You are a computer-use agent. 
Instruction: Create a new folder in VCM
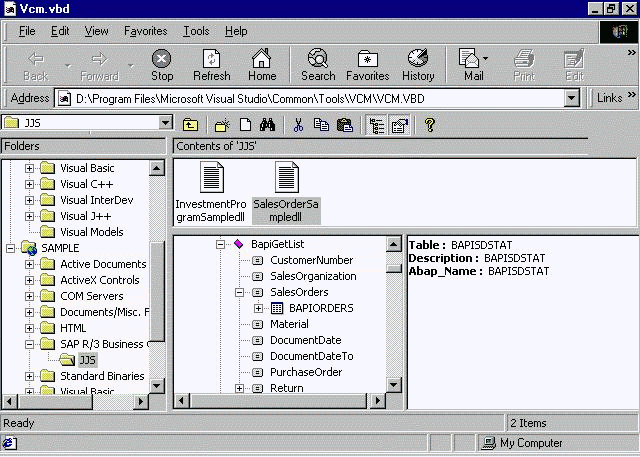pyautogui.click(x=222, y=125)
